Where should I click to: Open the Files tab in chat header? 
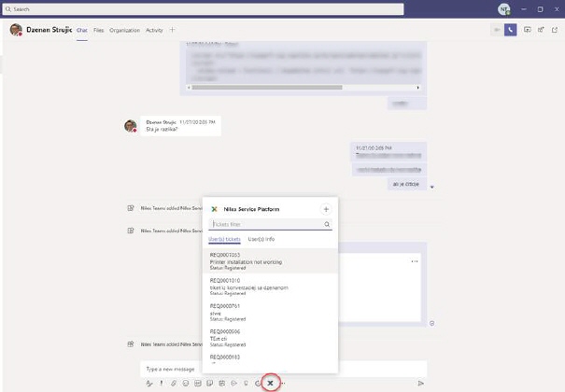(x=97, y=30)
